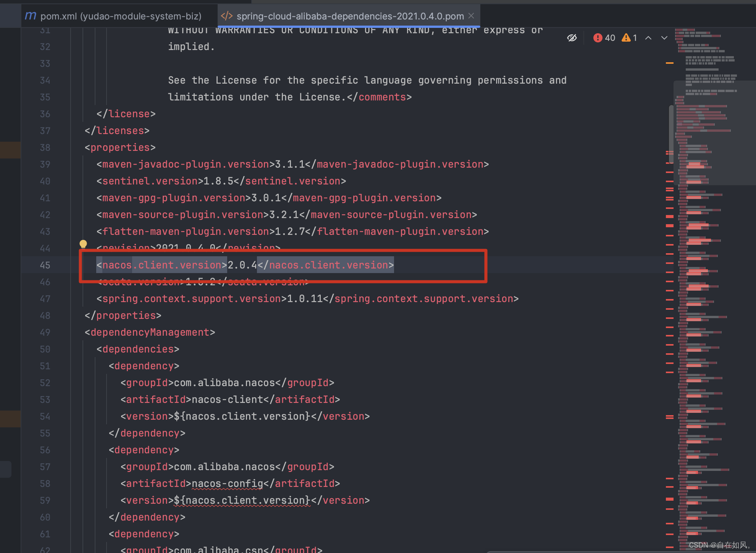Click the vertical editor scrollbar thumb
The image size is (756, 553).
[x=671, y=134]
